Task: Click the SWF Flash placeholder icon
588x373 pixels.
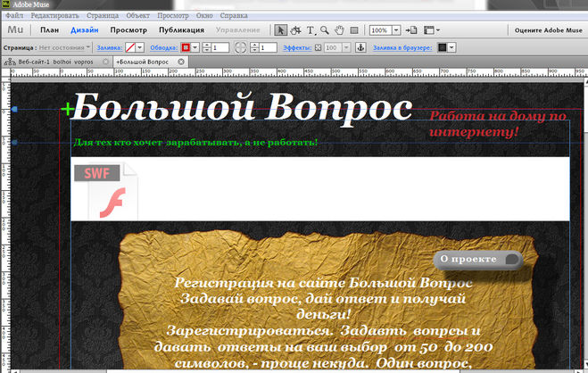Action: [x=106, y=190]
